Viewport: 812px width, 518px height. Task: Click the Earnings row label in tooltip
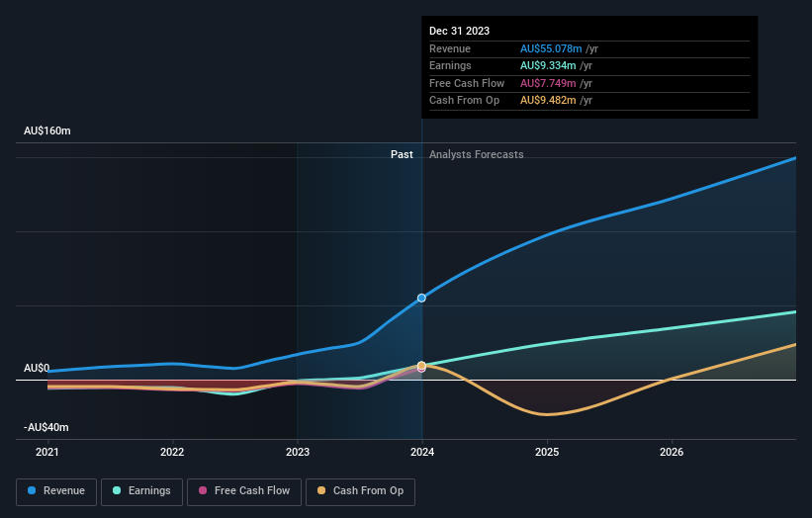click(451, 65)
